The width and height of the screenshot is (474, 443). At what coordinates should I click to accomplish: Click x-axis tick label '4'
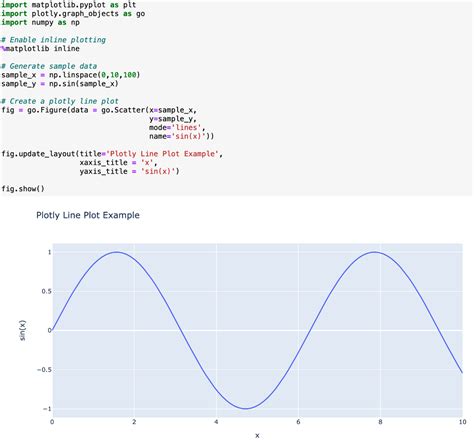(x=216, y=422)
